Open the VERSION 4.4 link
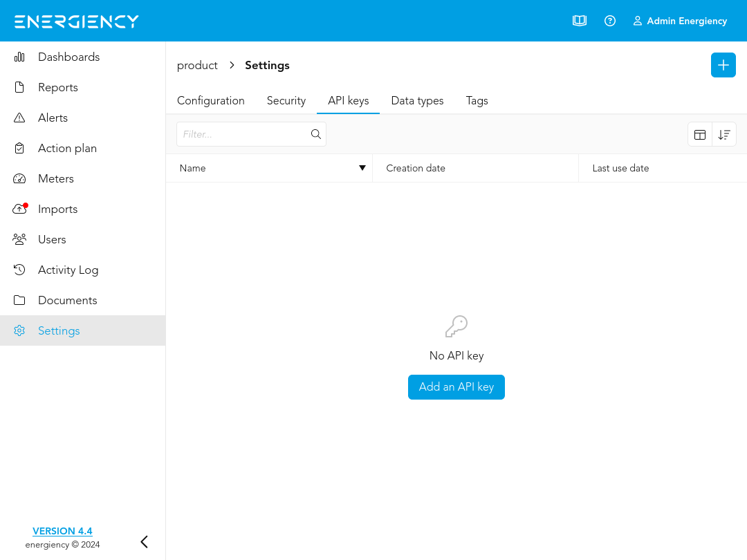The height and width of the screenshot is (560, 747). 62,531
